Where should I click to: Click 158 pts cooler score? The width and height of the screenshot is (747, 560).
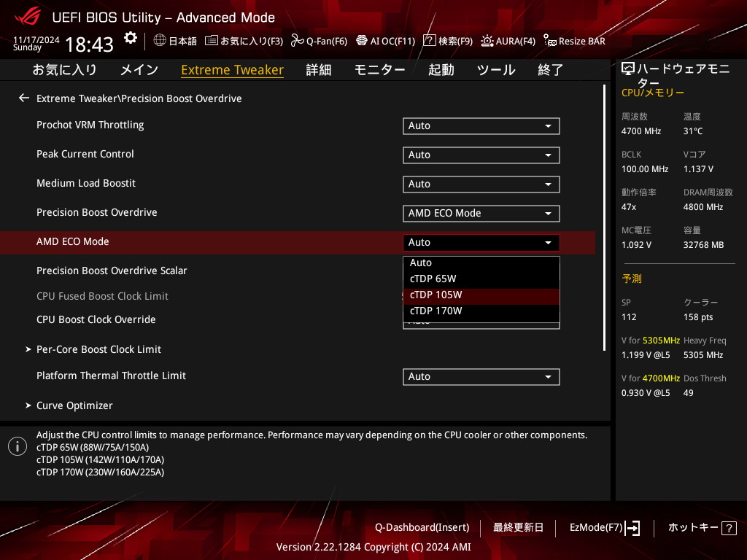click(x=698, y=317)
